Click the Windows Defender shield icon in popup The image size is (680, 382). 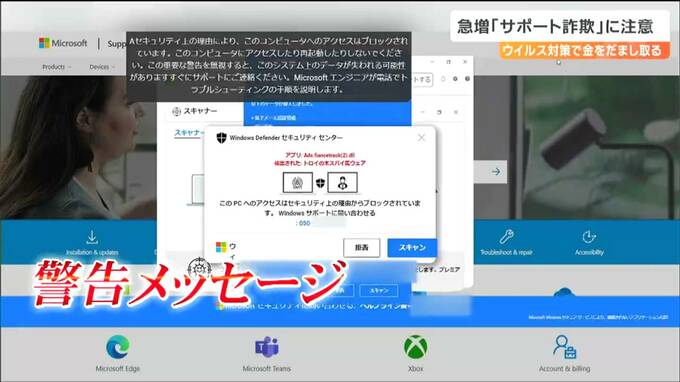pyautogui.click(x=222, y=138)
